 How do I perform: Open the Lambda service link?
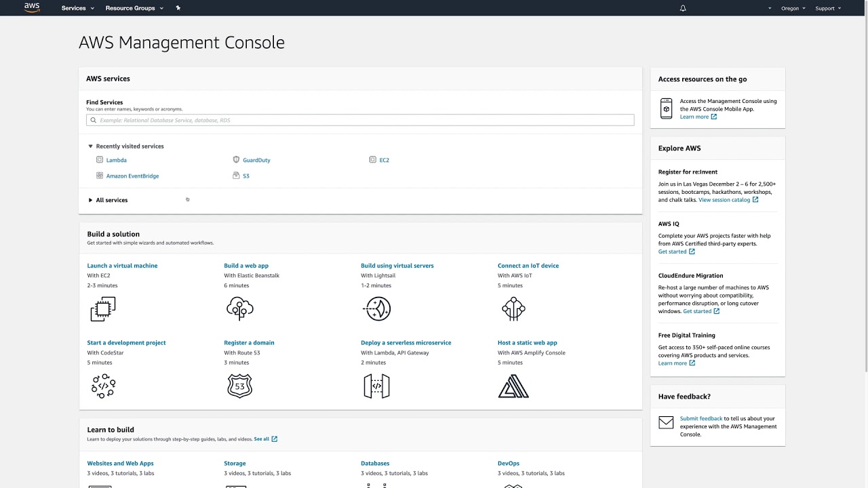click(117, 160)
